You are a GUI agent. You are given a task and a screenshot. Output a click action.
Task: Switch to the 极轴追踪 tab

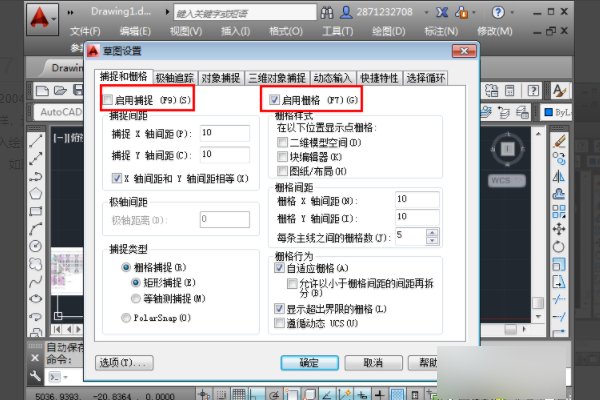(175, 78)
